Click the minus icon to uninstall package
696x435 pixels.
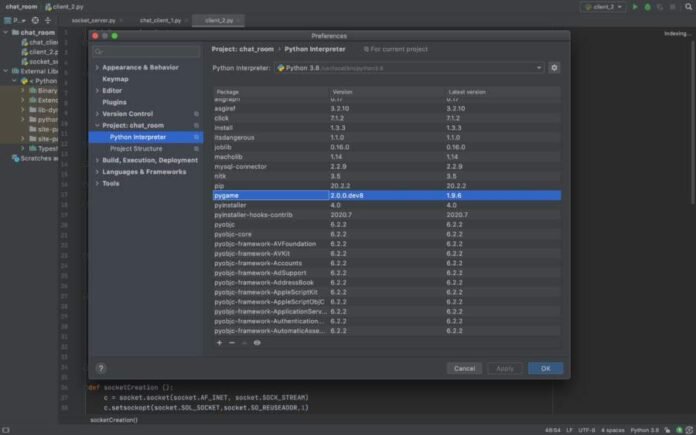pos(232,343)
